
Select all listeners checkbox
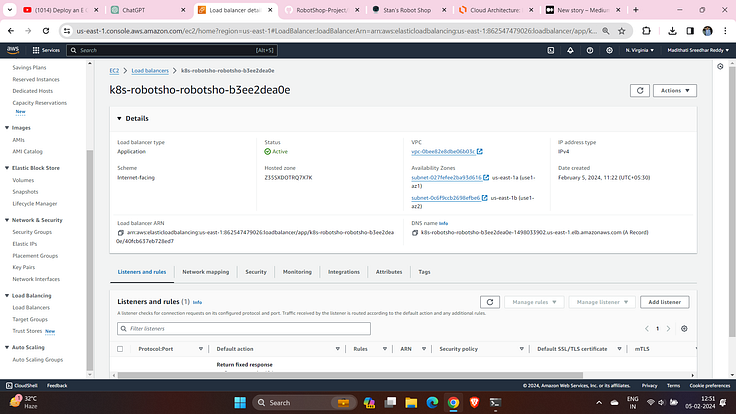[x=120, y=349]
